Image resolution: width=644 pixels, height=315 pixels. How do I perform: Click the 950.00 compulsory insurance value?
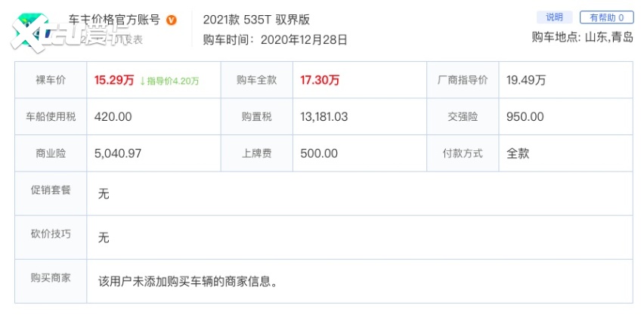[x=525, y=116]
